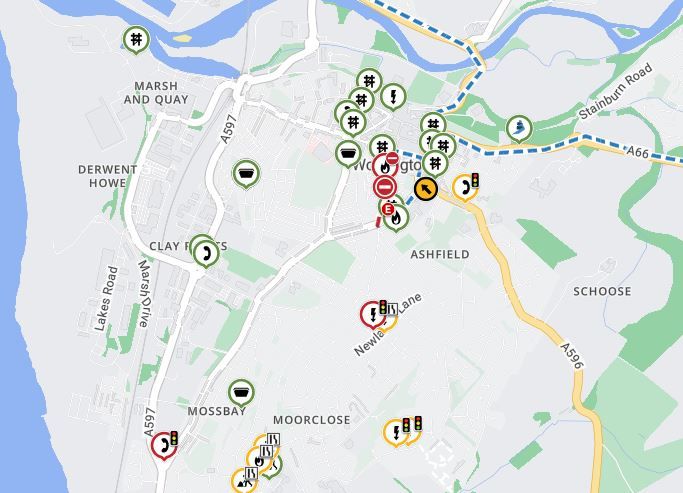
Task: Open the orange telephone marker with traffic light
Action: pyautogui.click(x=465, y=188)
